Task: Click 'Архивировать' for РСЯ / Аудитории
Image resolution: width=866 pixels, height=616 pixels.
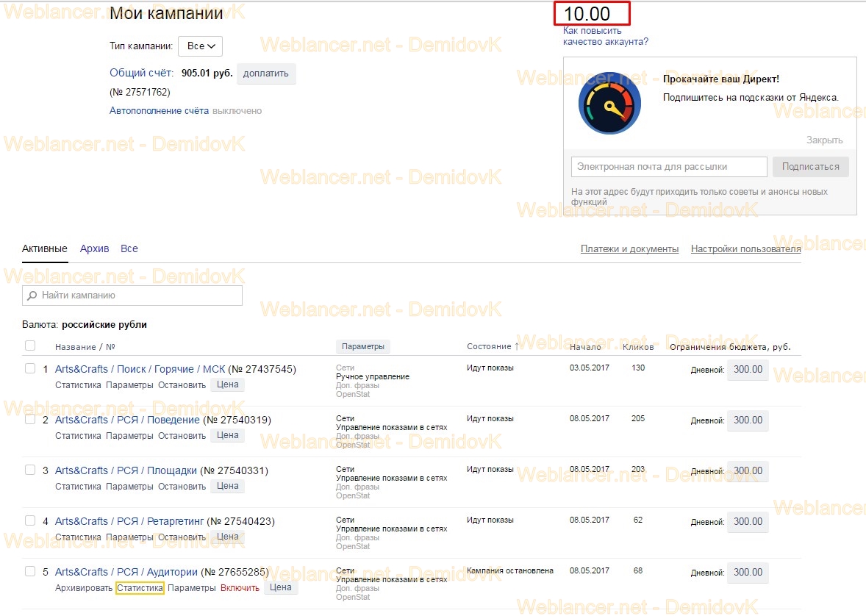Action: point(83,588)
